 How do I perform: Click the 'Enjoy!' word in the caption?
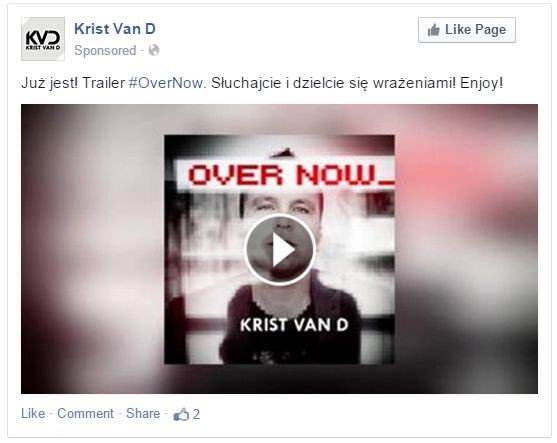(482, 83)
